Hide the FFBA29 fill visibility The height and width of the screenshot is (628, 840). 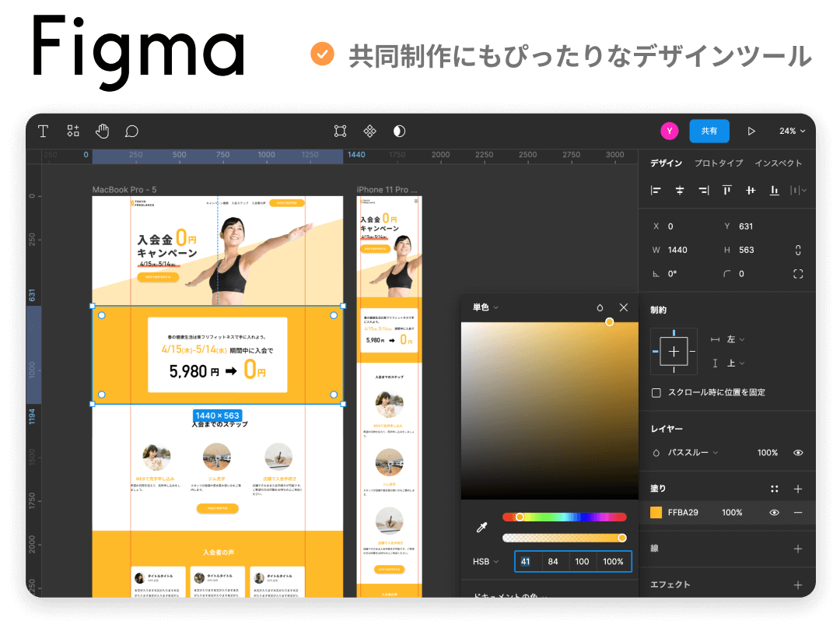click(x=774, y=513)
